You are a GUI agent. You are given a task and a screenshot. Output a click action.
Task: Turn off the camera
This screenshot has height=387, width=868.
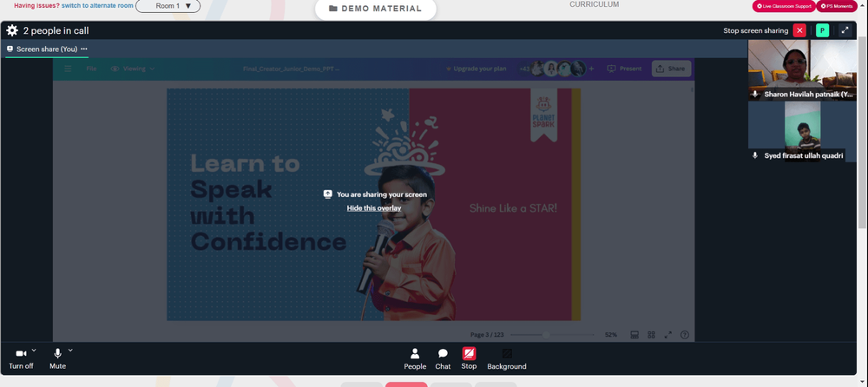coord(21,358)
